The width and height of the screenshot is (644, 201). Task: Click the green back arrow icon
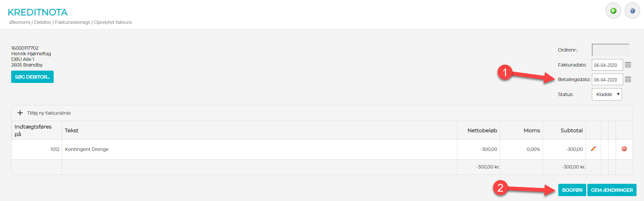(613, 11)
